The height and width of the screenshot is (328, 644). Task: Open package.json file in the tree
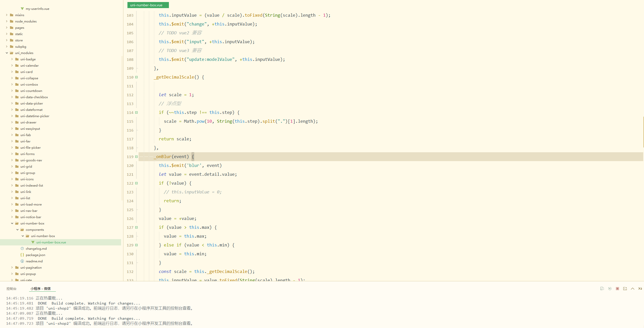pos(35,255)
